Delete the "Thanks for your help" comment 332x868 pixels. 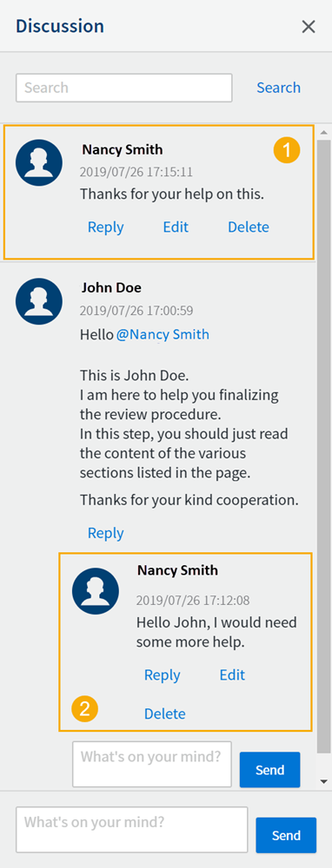click(x=249, y=227)
